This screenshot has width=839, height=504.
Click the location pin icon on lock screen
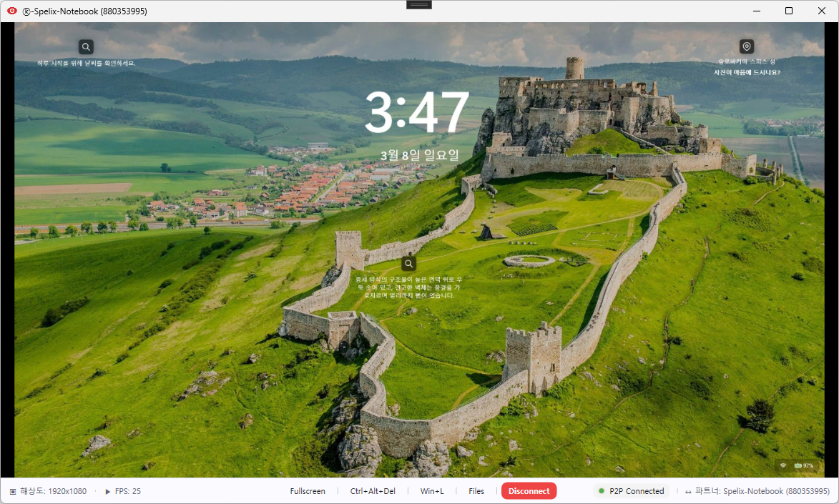tap(747, 46)
